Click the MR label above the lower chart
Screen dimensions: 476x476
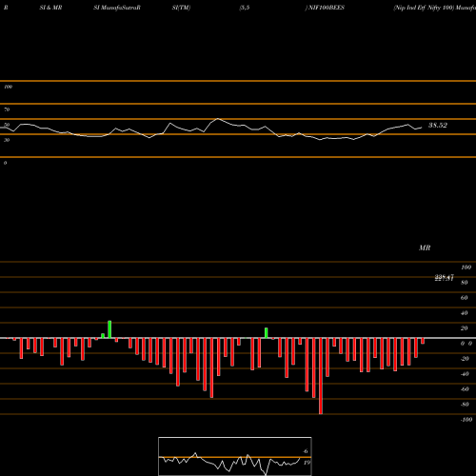pyautogui.click(x=425, y=248)
